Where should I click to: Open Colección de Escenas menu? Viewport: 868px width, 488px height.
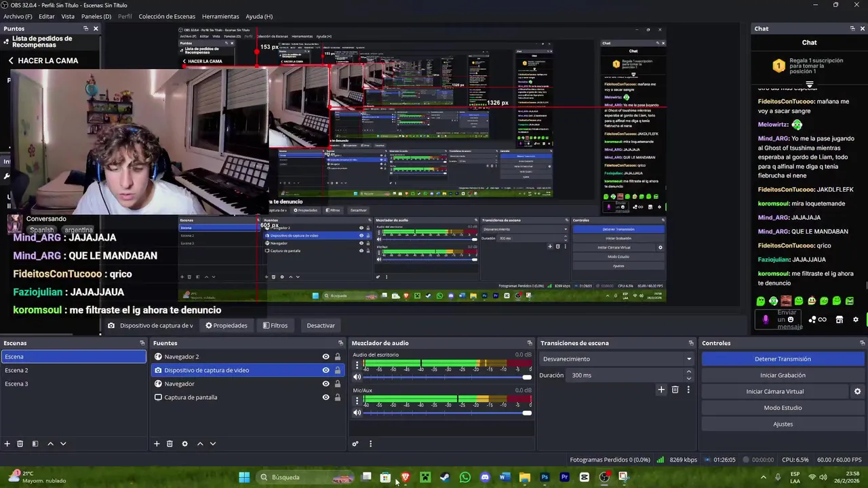pos(167,16)
